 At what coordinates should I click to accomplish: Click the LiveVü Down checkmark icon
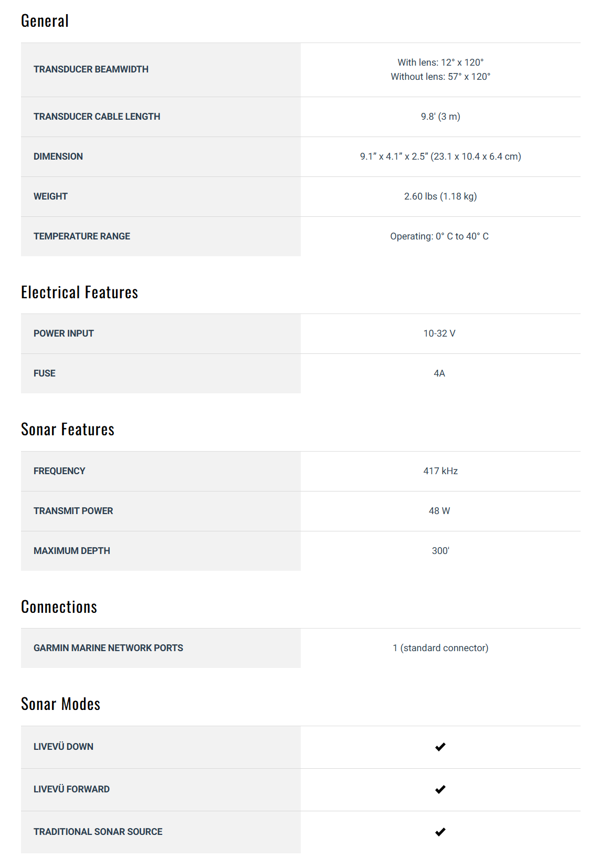coord(440,747)
